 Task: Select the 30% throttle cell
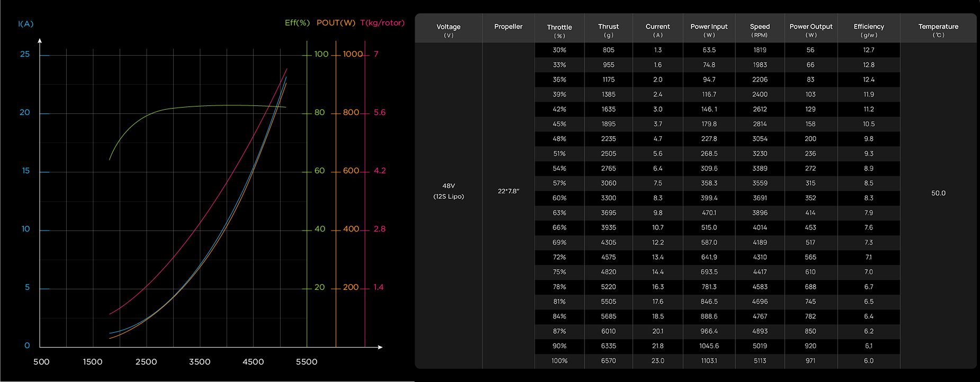click(559, 50)
